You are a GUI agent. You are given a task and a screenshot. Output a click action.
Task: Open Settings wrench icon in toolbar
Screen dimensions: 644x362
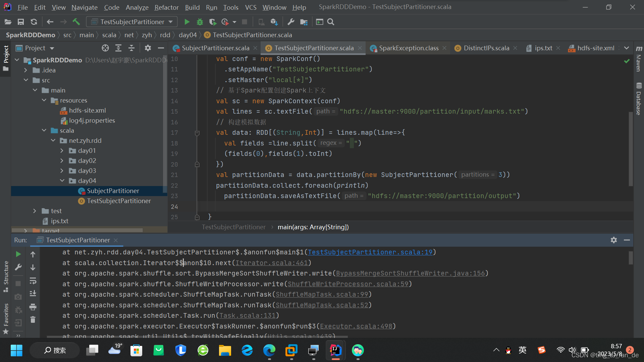[x=291, y=22]
